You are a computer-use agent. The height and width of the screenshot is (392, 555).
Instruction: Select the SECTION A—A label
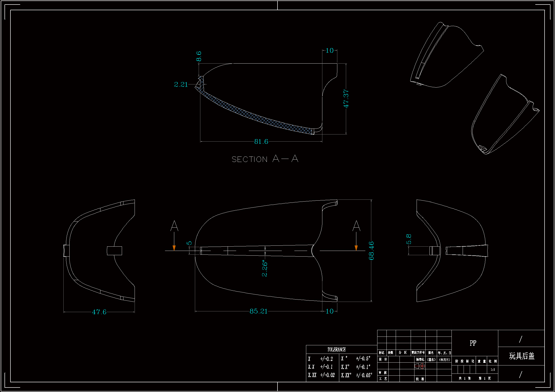coord(265,159)
